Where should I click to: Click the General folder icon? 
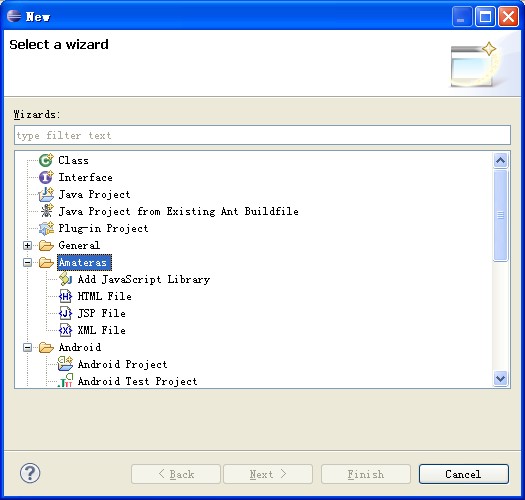[46, 245]
